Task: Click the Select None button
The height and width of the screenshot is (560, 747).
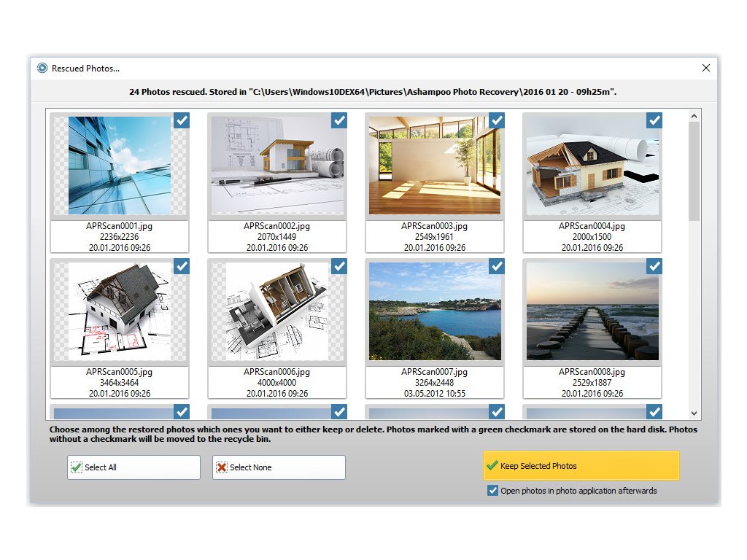Action: (x=279, y=467)
